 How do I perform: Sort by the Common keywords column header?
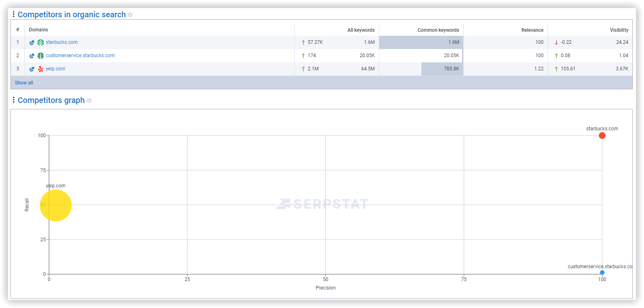(438, 30)
